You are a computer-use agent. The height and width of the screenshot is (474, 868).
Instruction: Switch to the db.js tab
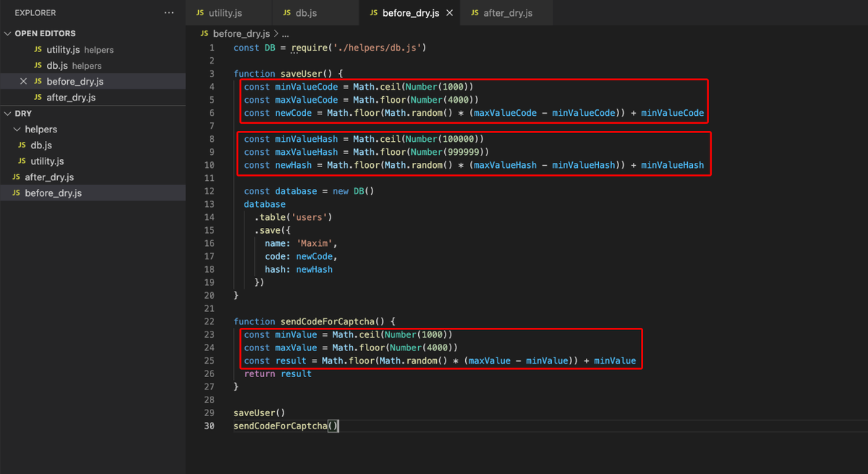315,13
